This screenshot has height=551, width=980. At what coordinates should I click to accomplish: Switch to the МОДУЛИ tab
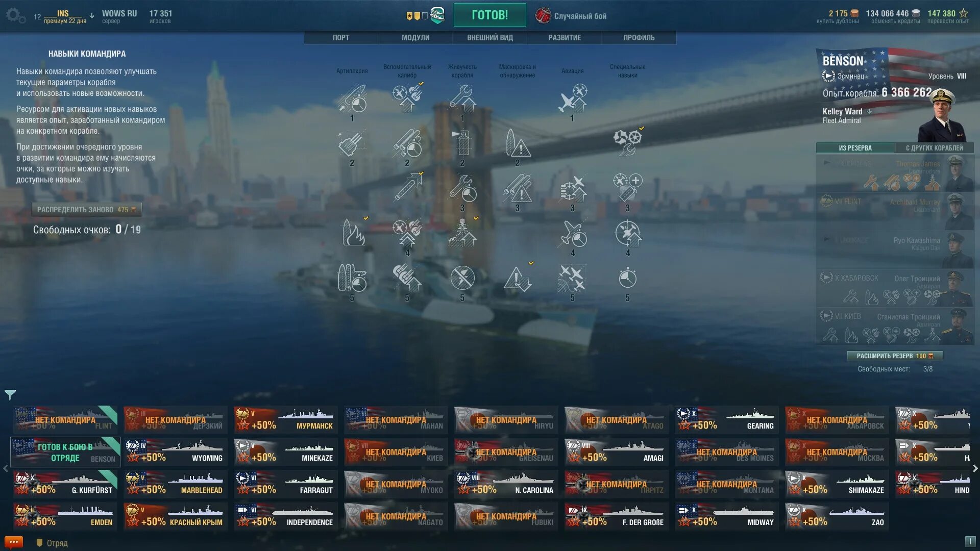[415, 38]
